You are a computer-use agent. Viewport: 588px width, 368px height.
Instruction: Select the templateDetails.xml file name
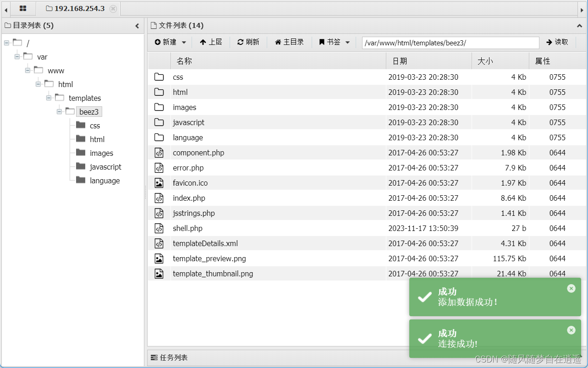205,243
